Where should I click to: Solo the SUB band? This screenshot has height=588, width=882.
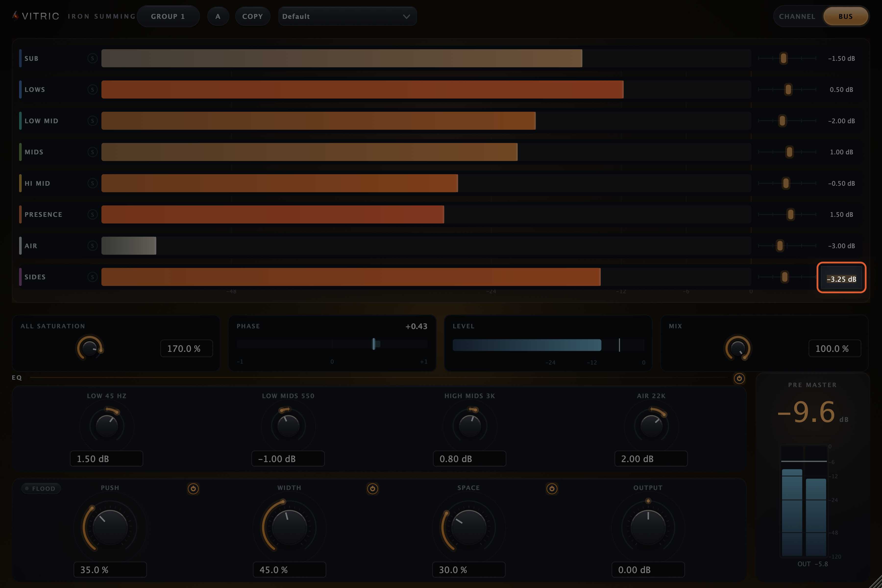[92, 59]
